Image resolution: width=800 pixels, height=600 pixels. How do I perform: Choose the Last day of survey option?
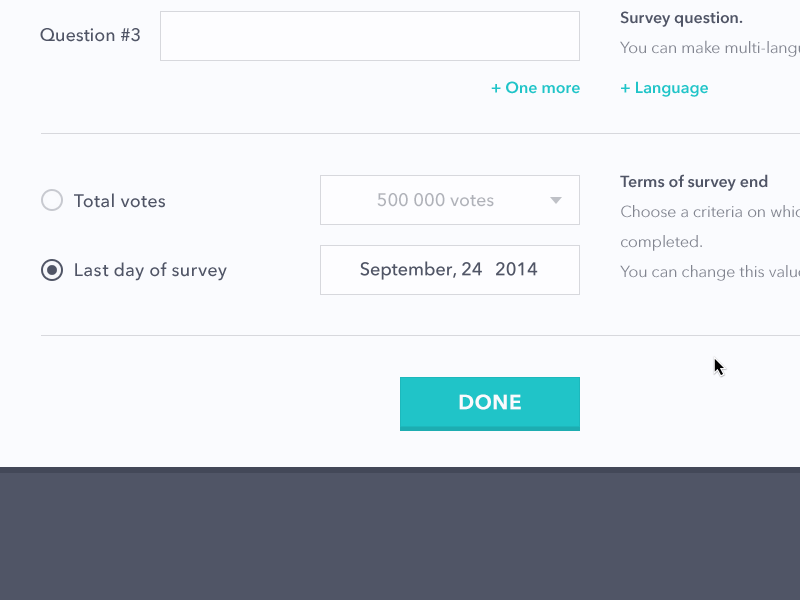(x=52, y=270)
